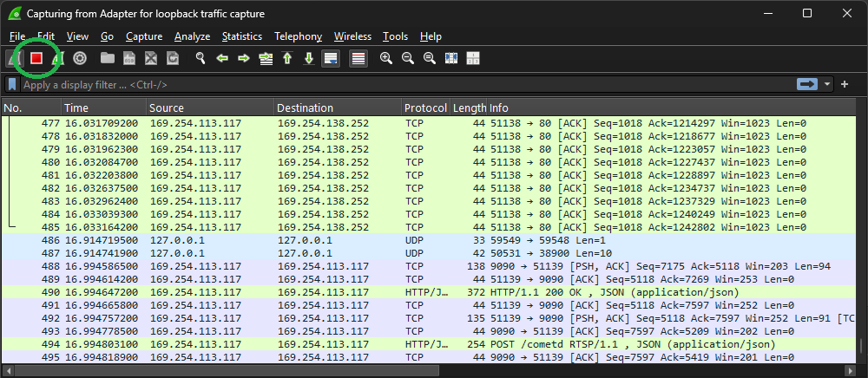The width and height of the screenshot is (868, 378).
Task: Open capture options gear icon
Action: point(80,58)
